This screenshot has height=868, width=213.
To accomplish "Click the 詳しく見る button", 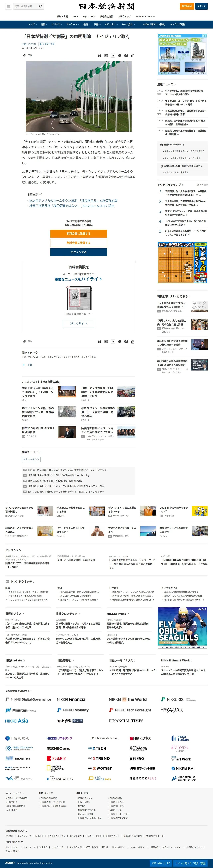I will [78, 323].
